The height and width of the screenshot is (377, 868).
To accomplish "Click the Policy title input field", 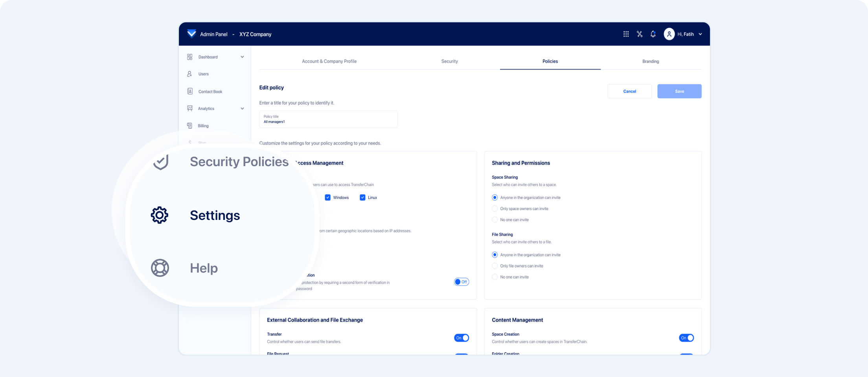I will coord(328,119).
